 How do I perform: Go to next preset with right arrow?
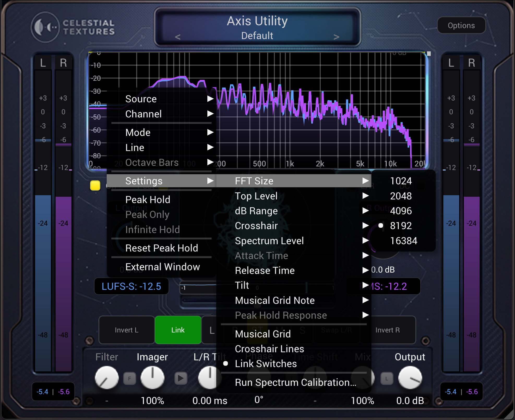(x=336, y=37)
